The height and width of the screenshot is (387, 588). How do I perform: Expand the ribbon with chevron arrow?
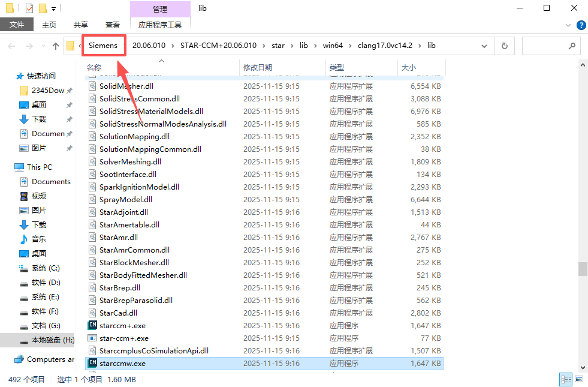point(569,25)
